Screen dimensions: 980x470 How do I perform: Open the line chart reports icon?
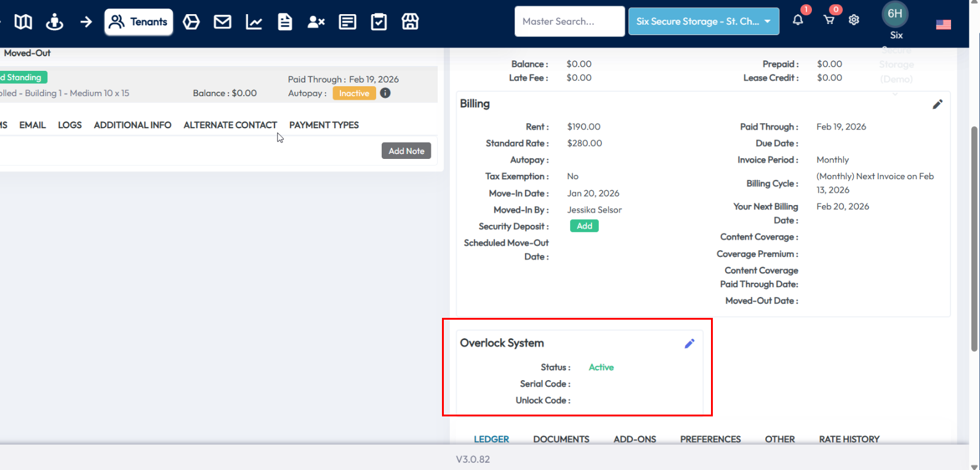[254, 22]
